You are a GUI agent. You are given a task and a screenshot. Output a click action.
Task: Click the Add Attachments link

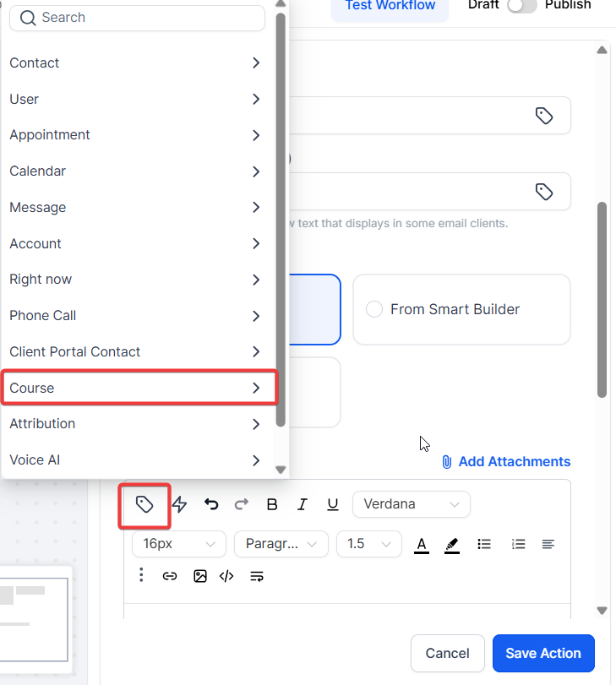(505, 462)
